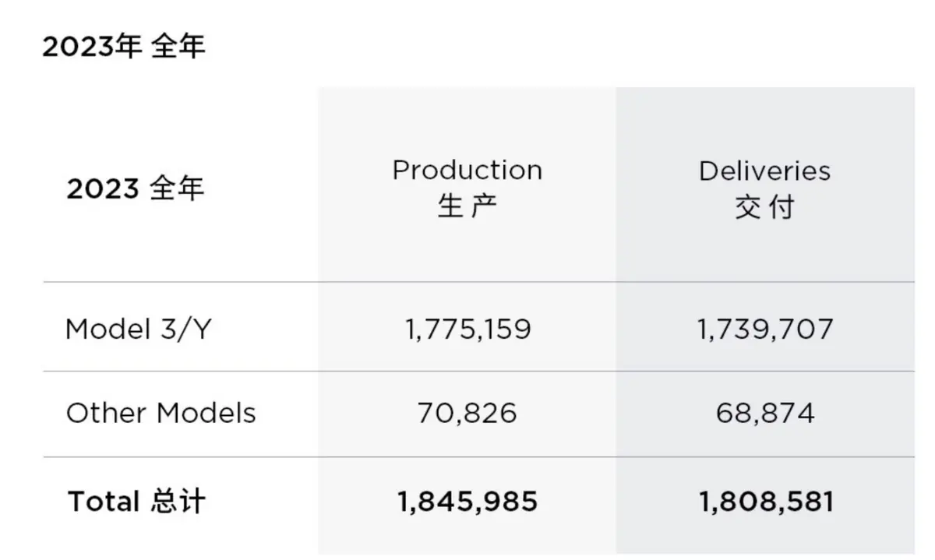Click total production figure 1,845,985
The image size is (935, 560).
[x=467, y=501]
